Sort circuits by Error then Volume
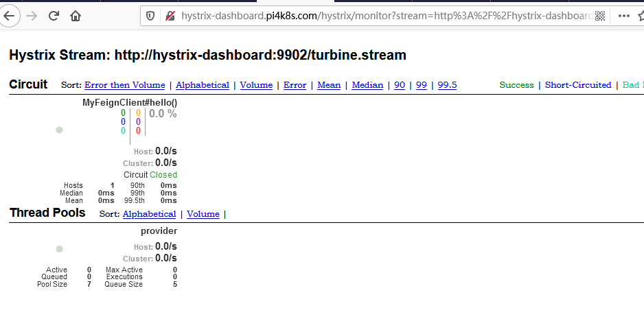The image size is (644, 319). (x=125, y=85)
